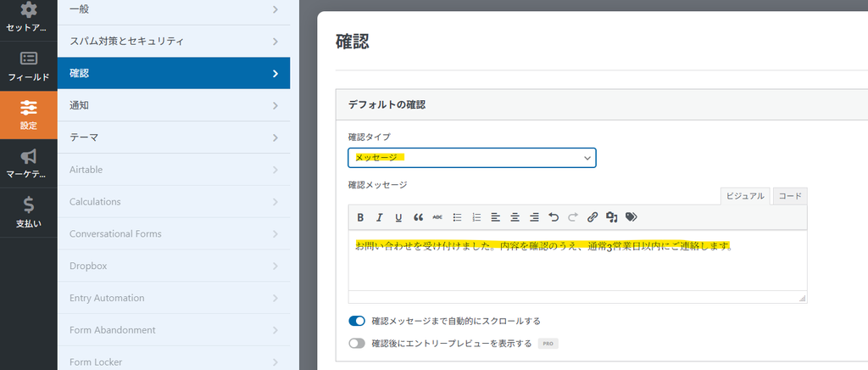This screenshot has width=868, height=370.
Task: Toggle 確認後にエントリープレビューを表示する switch
Action: point(357,344)
